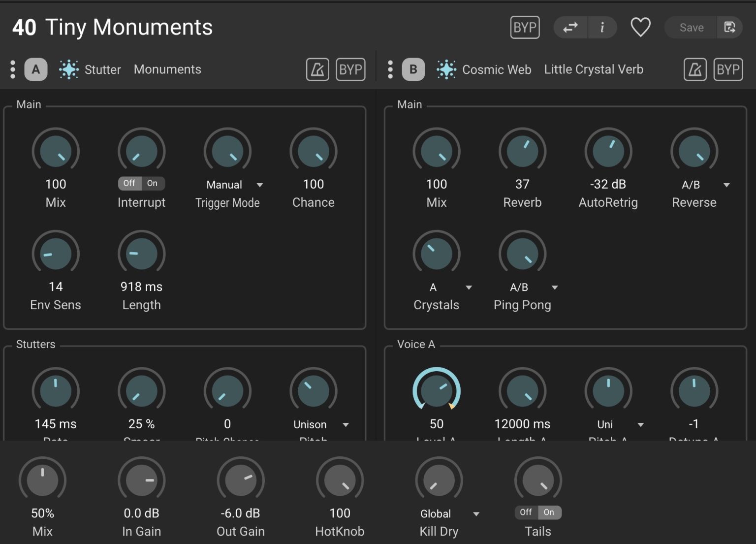This screenshot has width=756, height=544.
Task: Click the Out Gain knob
Action: pyautogui.click(x=241, y=480)
